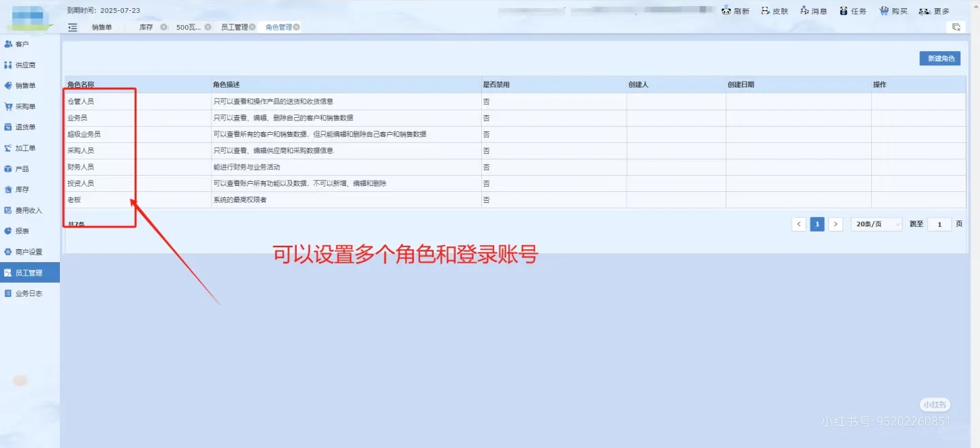
Task: Click the 刷新 refresh icon
Action: [736, 10]
